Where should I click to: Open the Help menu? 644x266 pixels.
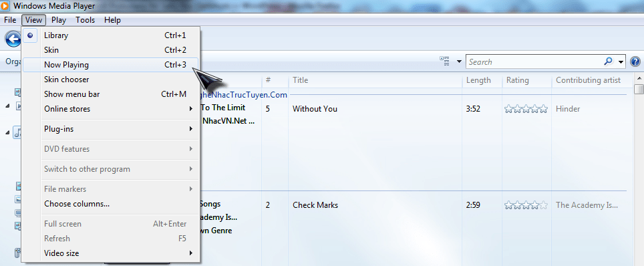112,20
